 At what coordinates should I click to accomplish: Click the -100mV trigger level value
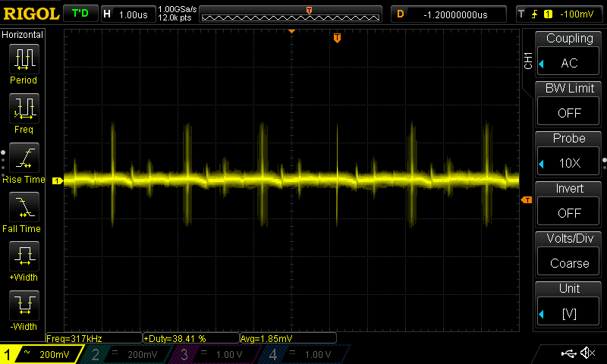(577, 14)
